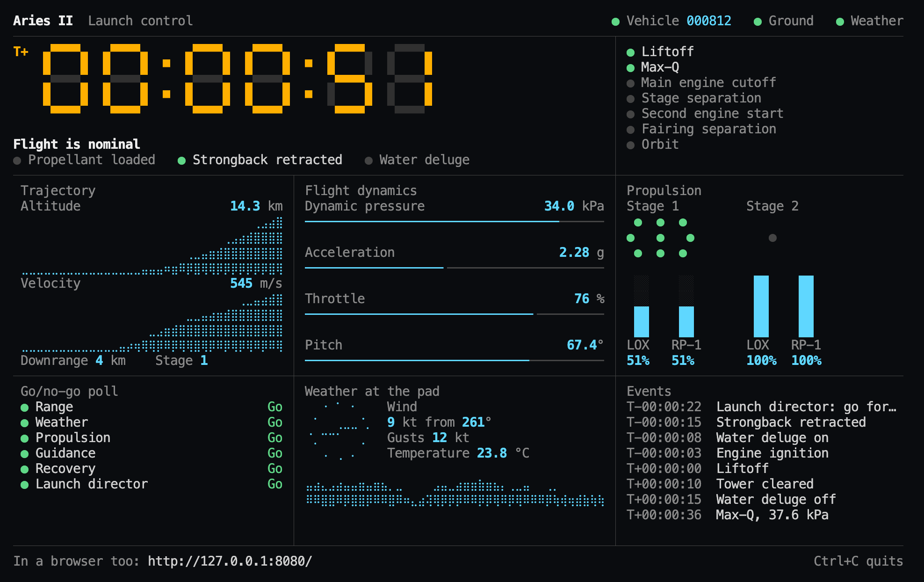Click the Recovery row's Go status

click(275, 468)
